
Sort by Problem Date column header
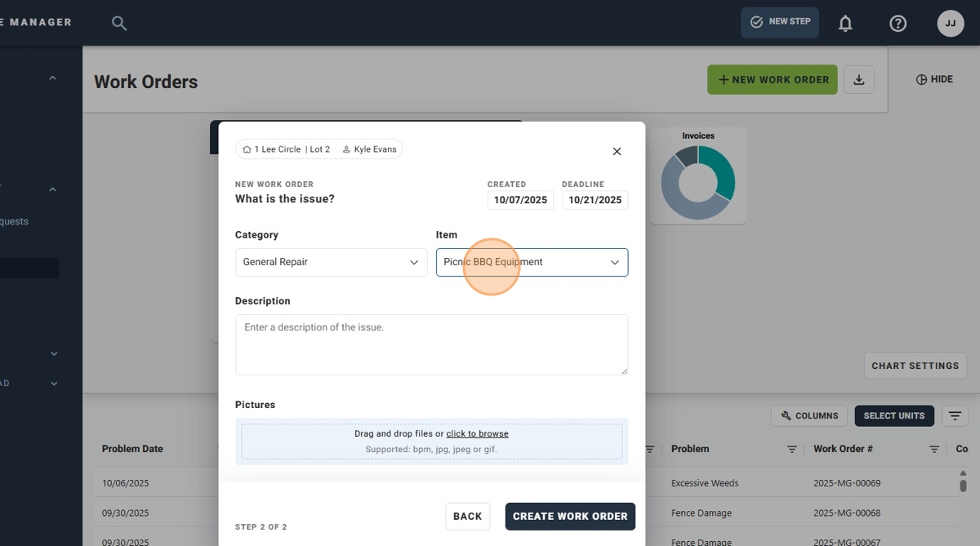(x=132, y=449)
